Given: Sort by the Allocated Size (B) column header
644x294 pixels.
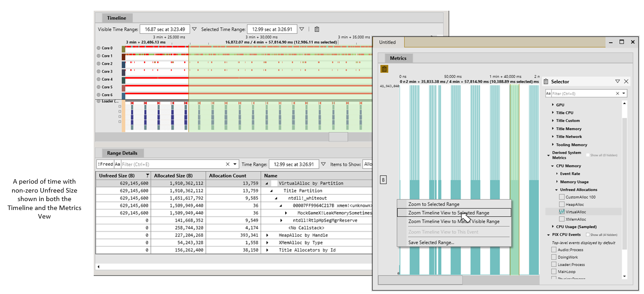Looking at the screenshot, I should [178, 176].
